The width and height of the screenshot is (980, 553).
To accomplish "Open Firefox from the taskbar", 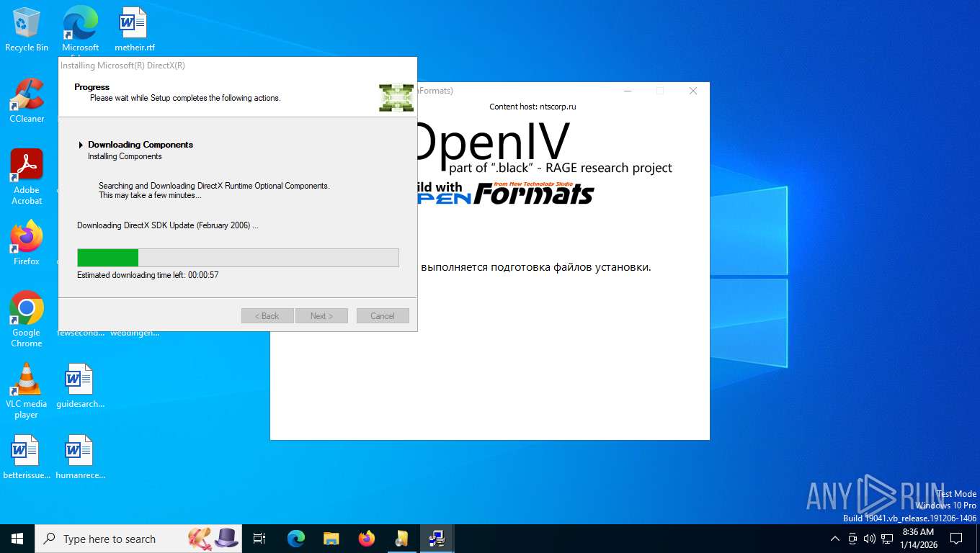I will [x=367, y=539].
